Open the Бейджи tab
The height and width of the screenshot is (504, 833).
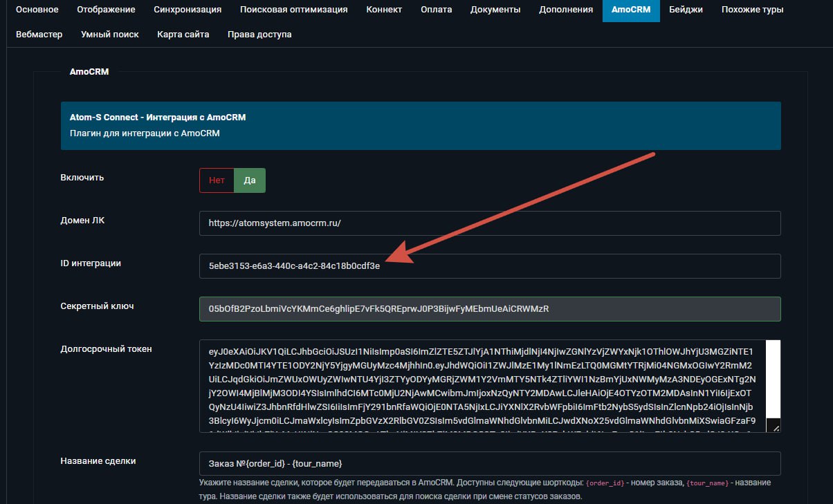[x=686, y=10]
